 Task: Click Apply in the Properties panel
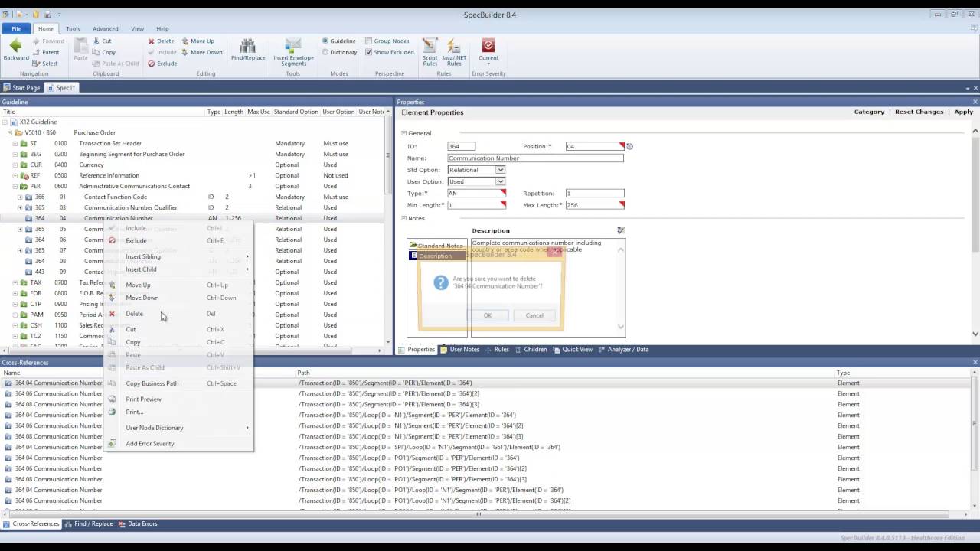[963, 112]
